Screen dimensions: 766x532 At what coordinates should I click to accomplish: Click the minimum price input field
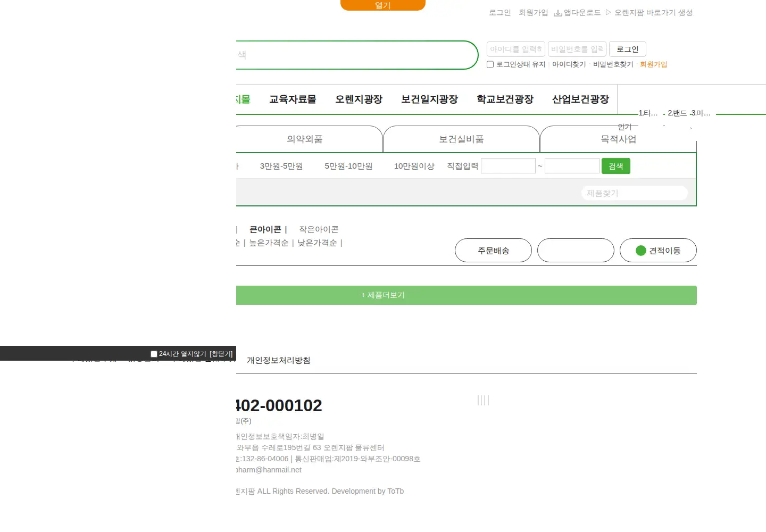508,166
